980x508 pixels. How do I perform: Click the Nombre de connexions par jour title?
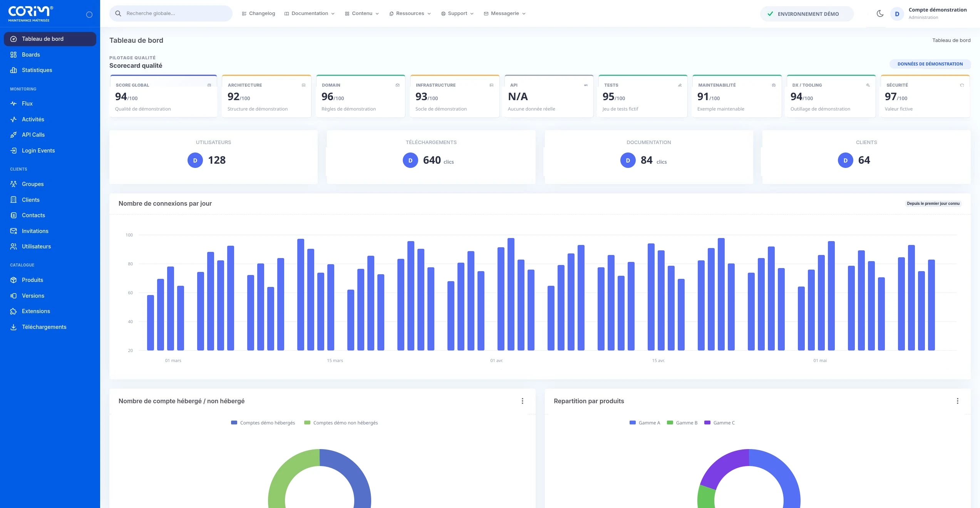(165, 203)
